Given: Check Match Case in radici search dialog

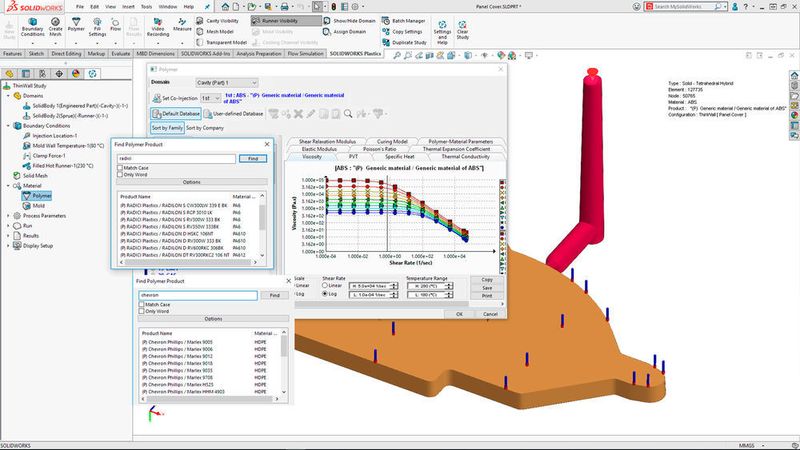Looking at the screenshot, I should 120,168.
